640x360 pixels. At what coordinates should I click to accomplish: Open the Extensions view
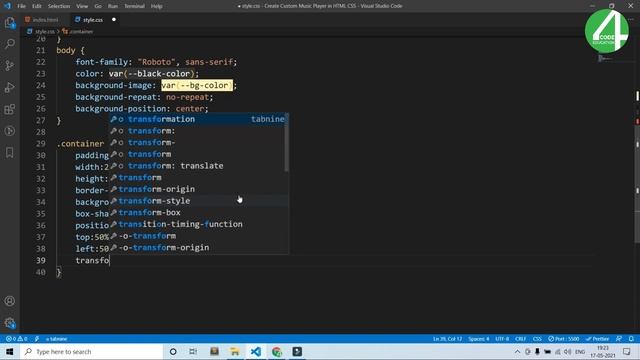pyautogui.click(x=10, y=109)
